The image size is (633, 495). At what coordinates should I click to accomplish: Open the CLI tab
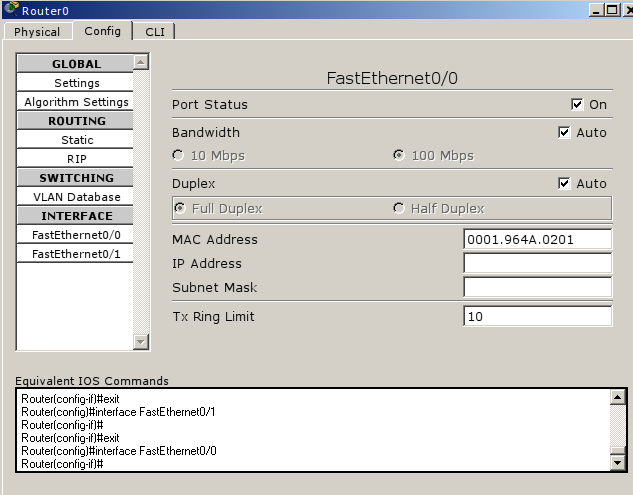(155, 31)
